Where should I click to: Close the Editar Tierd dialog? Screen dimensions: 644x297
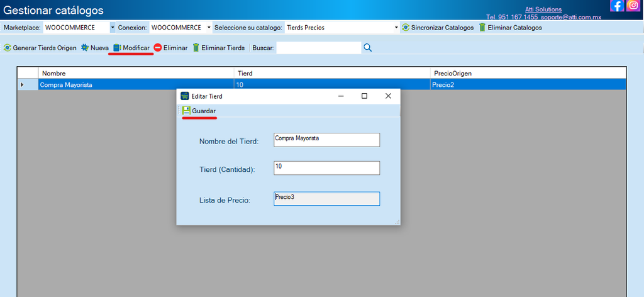tap(388, 96)
